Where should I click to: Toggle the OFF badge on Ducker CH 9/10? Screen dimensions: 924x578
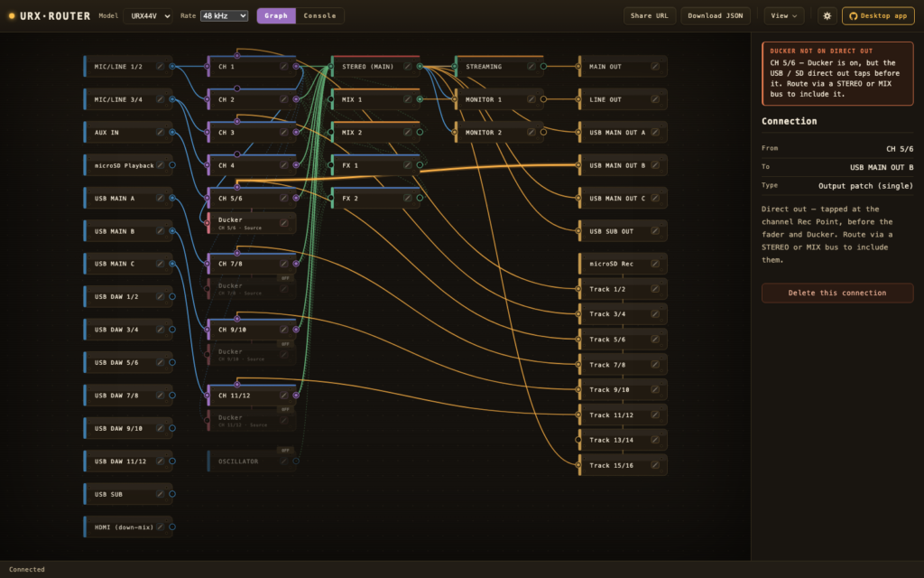(285, 344)
